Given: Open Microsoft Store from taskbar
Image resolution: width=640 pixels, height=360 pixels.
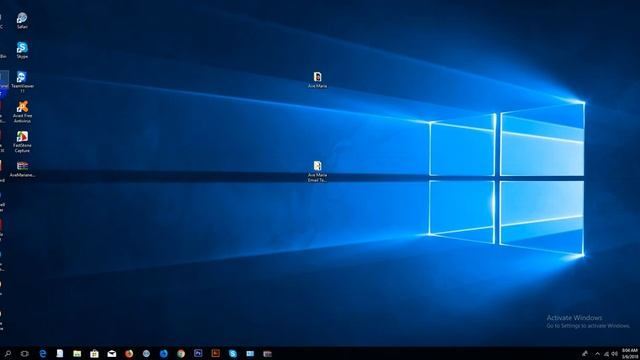Looking at the screenshot, I should (94, 353).
